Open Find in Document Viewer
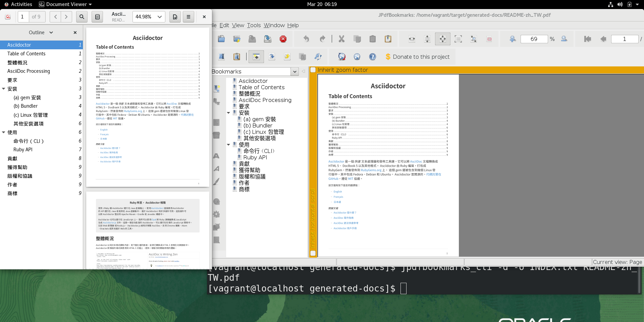Screen dimensions: 644x322 (x=82, y=17)
